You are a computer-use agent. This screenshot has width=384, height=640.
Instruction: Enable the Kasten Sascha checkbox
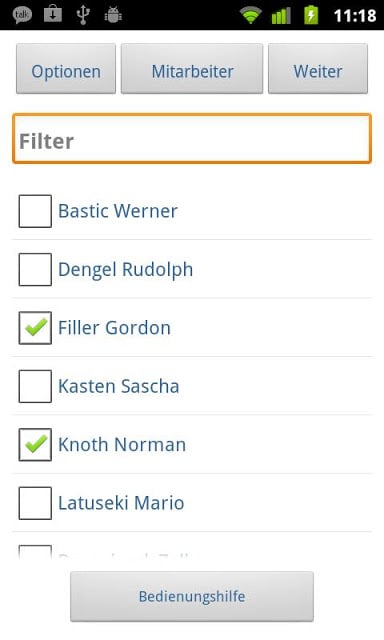pyautogui.click(x=35, y=386)
